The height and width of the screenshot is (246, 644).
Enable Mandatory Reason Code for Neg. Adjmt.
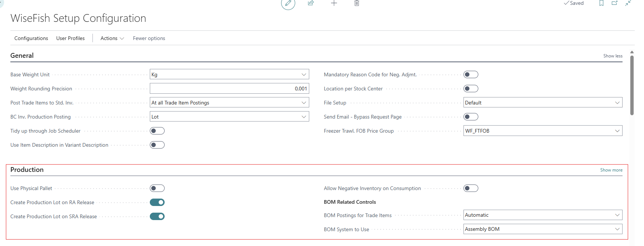coord(471,74)
